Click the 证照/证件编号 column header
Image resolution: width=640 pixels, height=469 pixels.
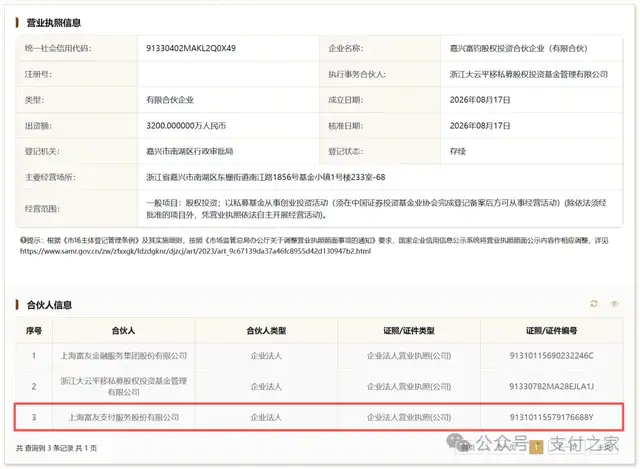551,331
